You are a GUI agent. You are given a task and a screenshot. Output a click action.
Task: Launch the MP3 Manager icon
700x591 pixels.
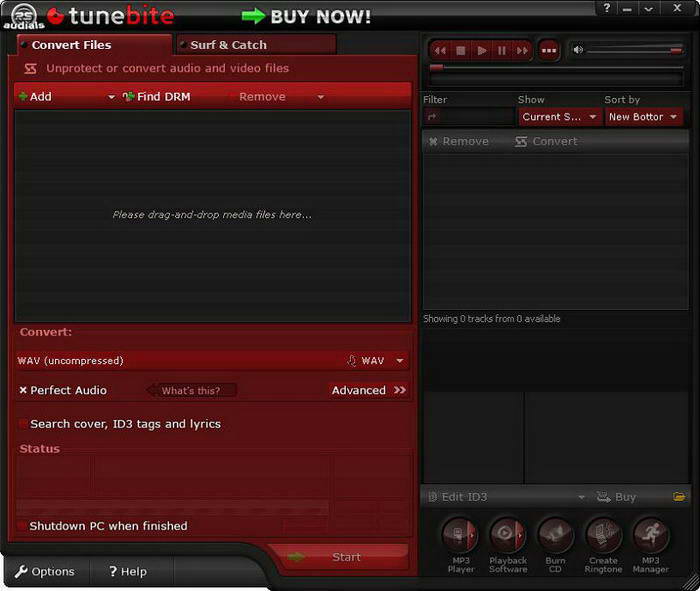pyautogui.click(x=650, y=536)
